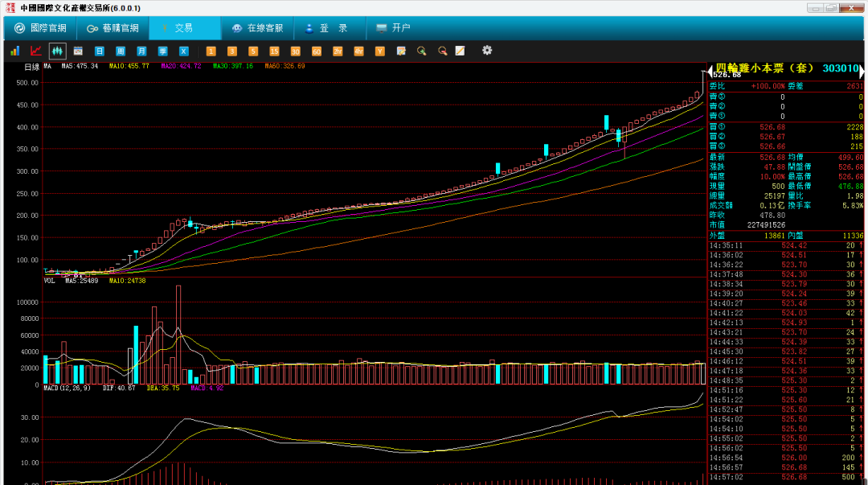Open the 藝購官網 tab

click(x=113, y=27)
